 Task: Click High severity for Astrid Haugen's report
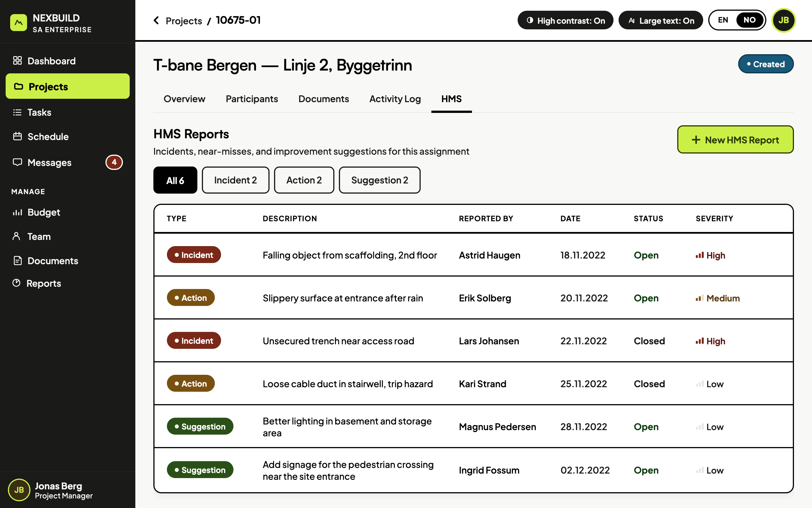tap(710, 255)
